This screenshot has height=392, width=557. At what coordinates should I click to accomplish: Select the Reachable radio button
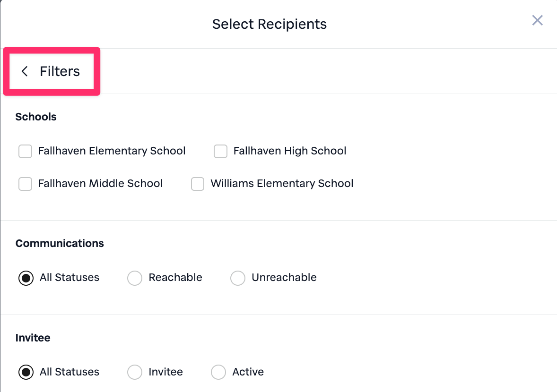[135, 278]
